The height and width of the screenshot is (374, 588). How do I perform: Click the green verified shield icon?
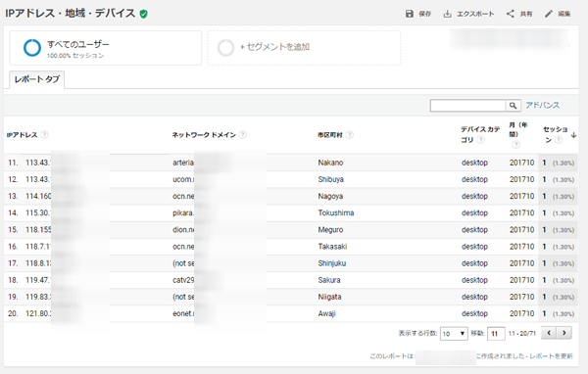point(143,14)
